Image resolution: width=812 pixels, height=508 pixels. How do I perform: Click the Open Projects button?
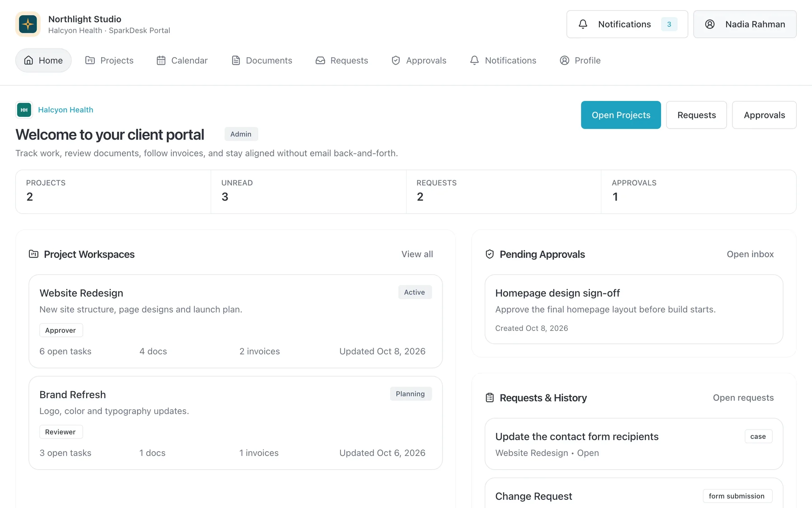tap(621, 115)
